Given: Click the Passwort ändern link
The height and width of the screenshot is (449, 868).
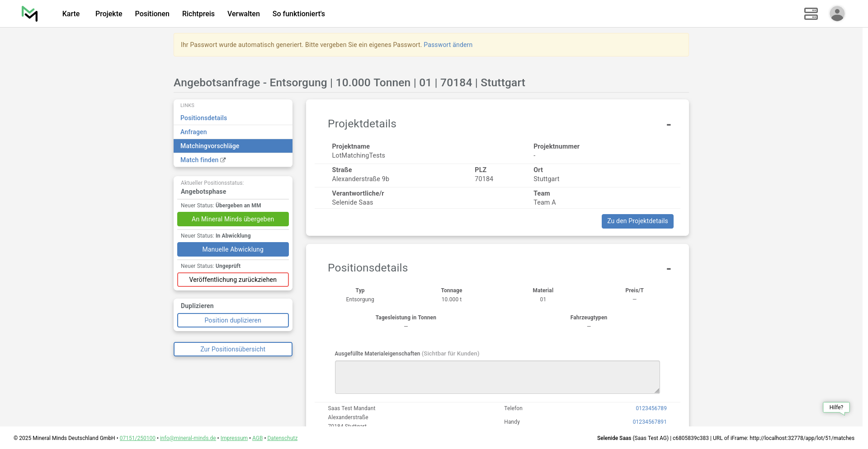Looking at the screenshot, I should [x=448, y=45].
